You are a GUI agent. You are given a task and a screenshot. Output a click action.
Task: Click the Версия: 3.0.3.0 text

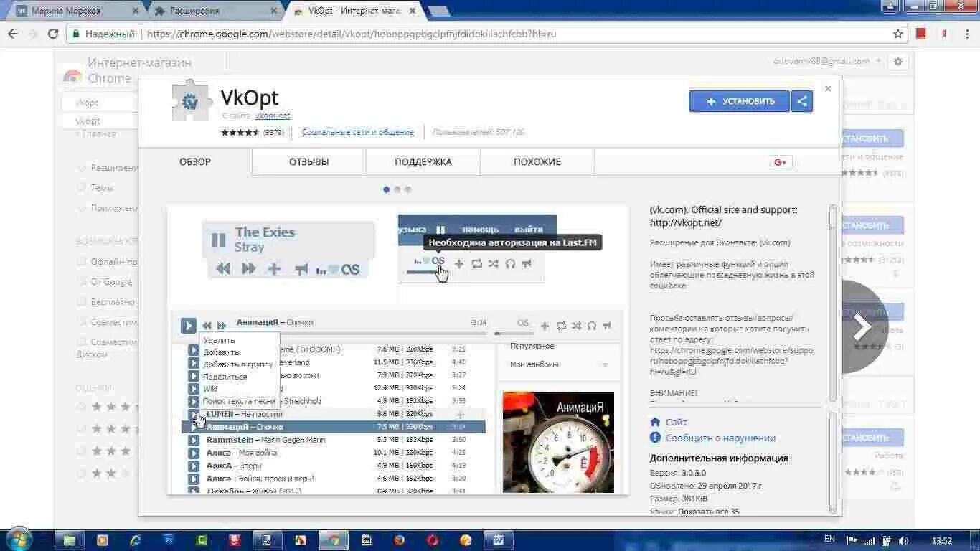(678, 474)
